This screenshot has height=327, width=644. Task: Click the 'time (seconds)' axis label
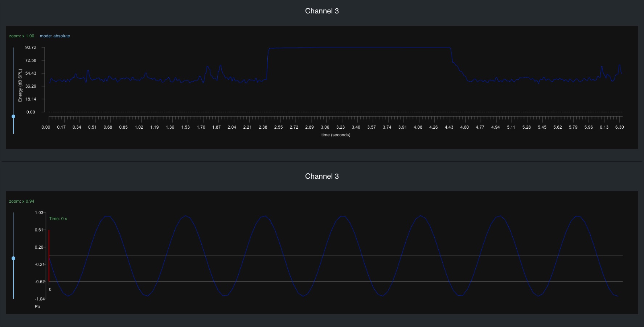tap(336, 135)
